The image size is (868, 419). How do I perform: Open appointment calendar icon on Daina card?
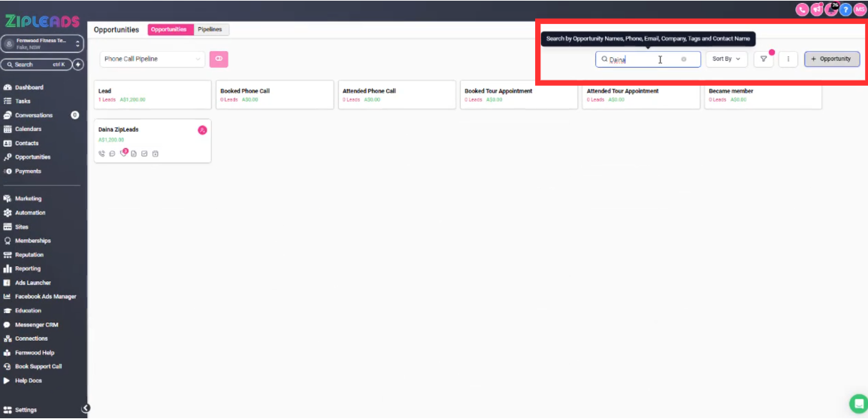pos(155,153)
